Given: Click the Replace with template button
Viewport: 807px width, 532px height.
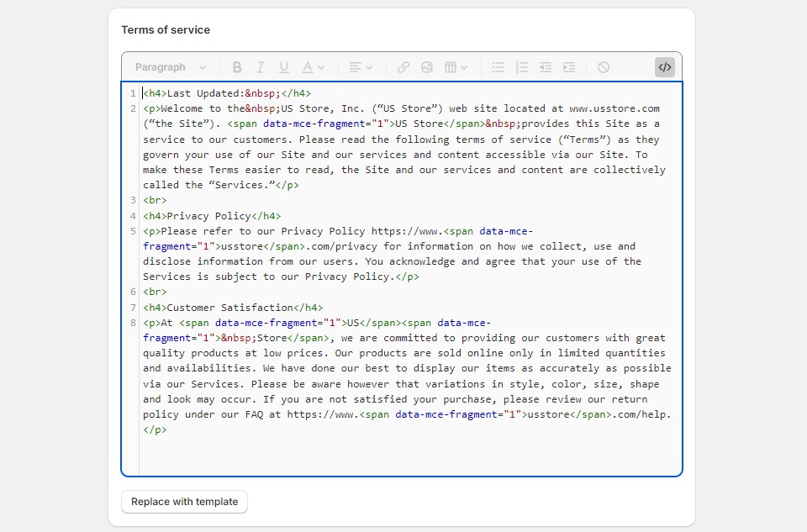Looking at the screenshot, I should click(184, 502).
